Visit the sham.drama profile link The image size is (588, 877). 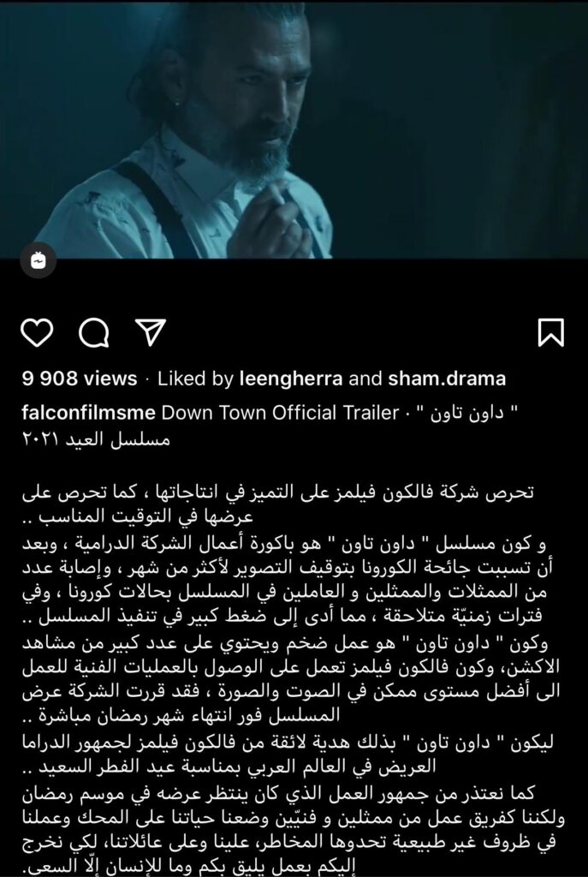click(447, 379)
